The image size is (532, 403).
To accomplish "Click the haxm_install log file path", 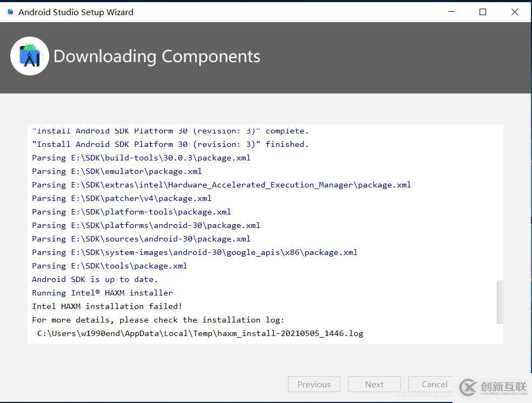I will click(x=200, y=333).
